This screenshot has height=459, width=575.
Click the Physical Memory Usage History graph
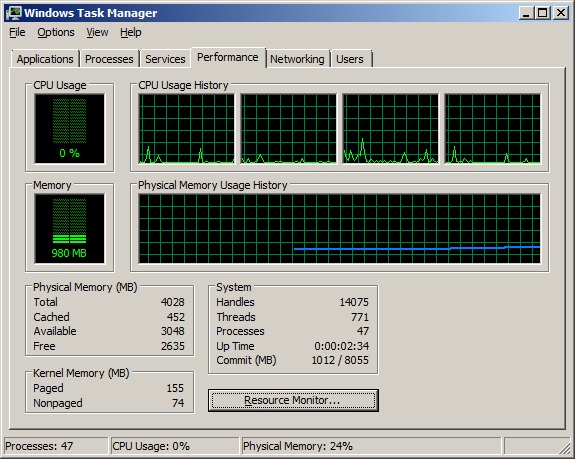tap(339, 228)
